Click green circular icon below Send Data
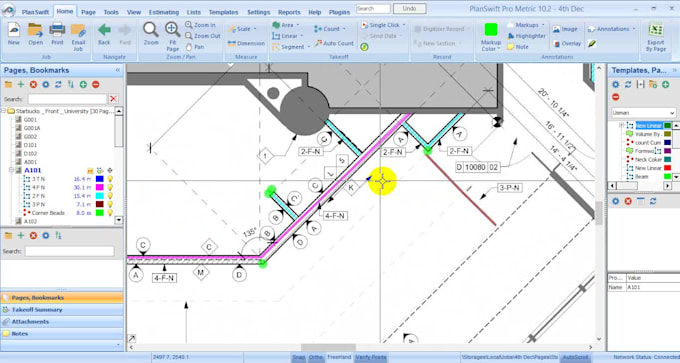 point(364,47)
